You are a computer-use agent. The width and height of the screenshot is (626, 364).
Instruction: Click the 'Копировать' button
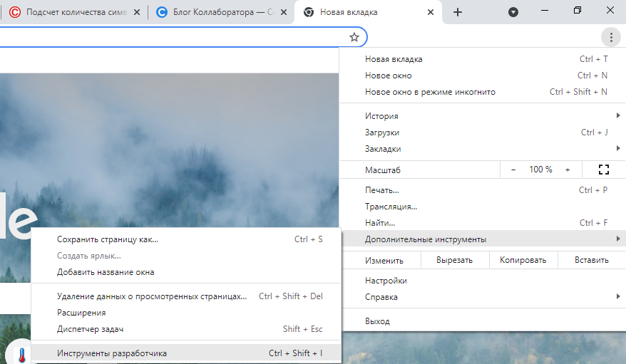point(523,260)
